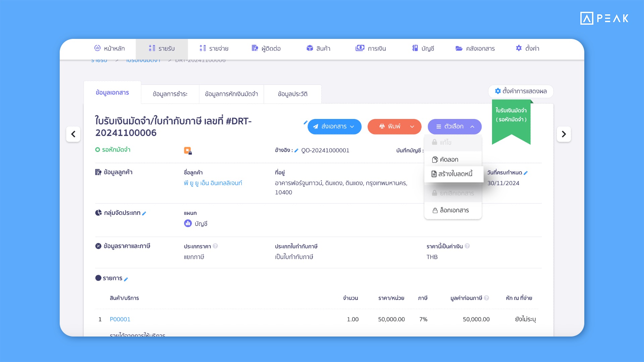Click the รอหักมัดจำ status label
The image size is (644, 362).
(x=116, y=150)
